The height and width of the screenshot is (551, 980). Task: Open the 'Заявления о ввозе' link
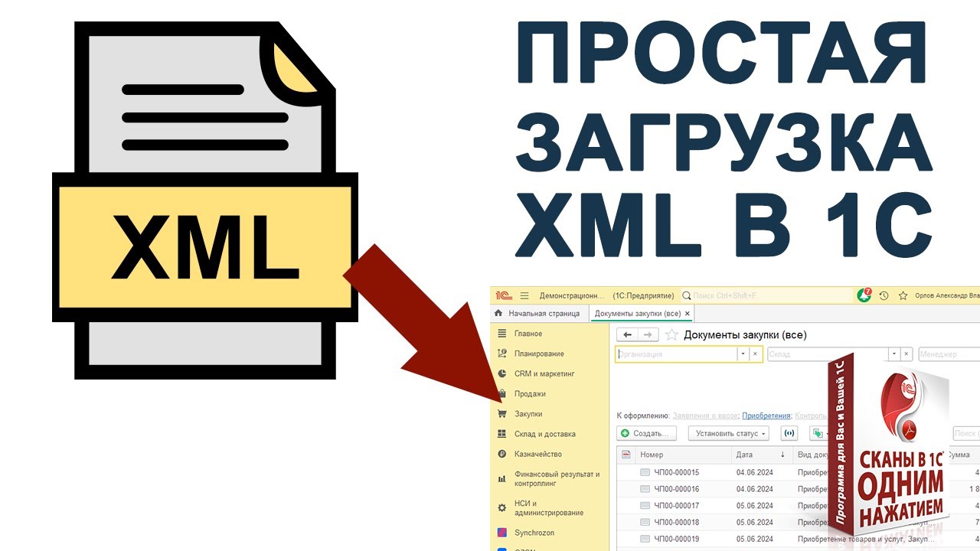(x=705, y=416)
